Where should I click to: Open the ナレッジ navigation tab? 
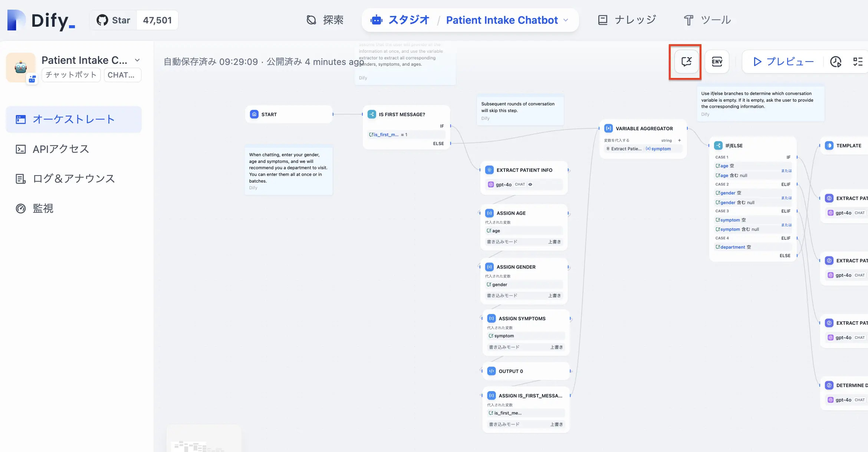pyautogui.click(x=627, y=20)
